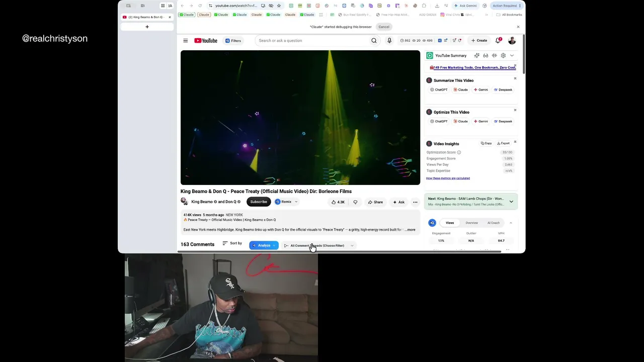
Task: Navigate back in browser history
Action: (x=182, y=6)
